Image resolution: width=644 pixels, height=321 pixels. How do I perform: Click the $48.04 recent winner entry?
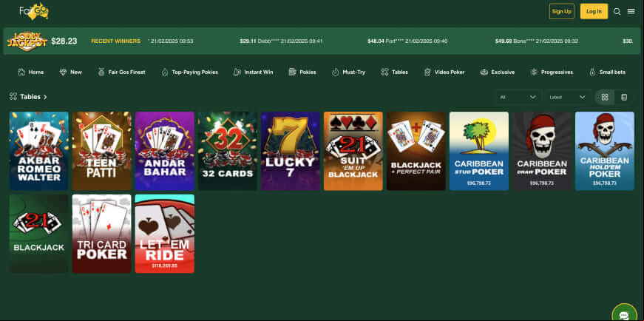[407, 41]
